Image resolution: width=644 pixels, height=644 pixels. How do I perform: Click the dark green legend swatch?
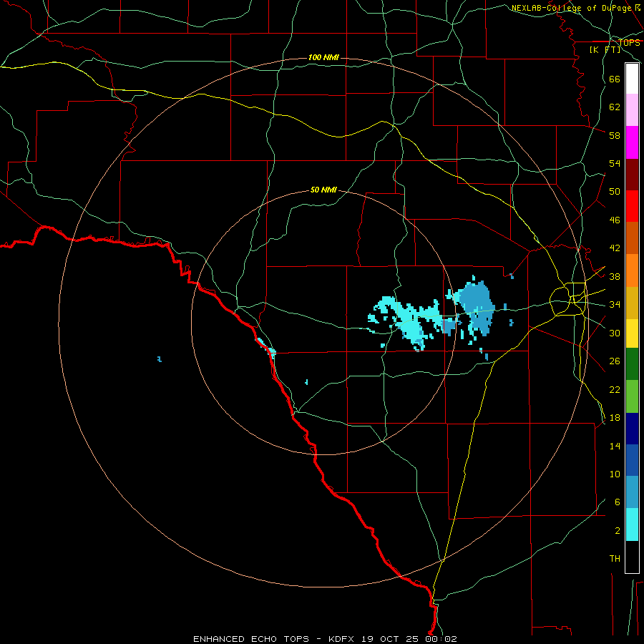(x=632, y=364)
